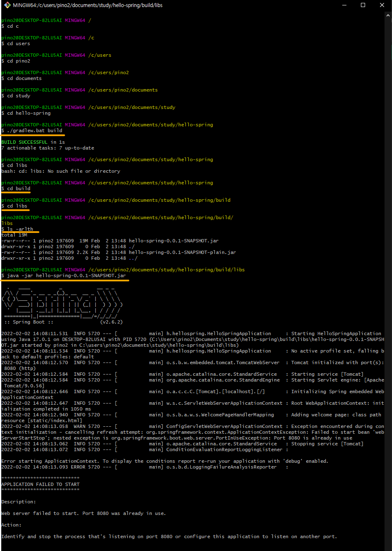Click the first 'cd c' command line
Screen dimensions: 392x551
coord(10,26)
